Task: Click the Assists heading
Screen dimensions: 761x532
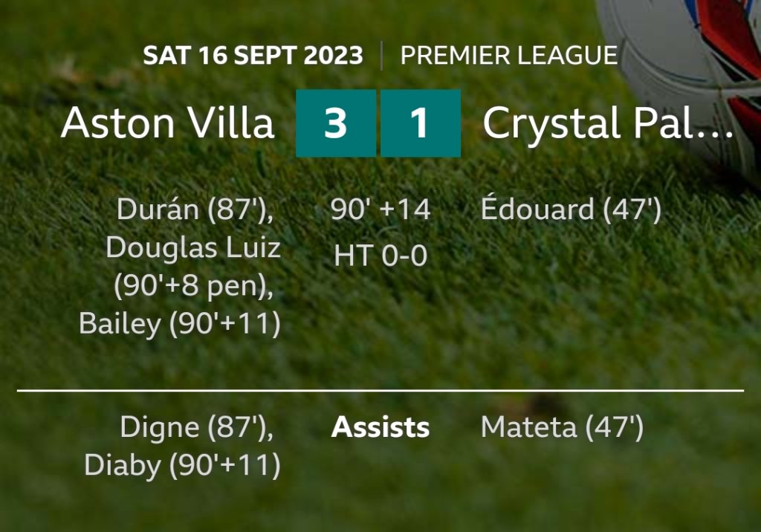Action: point(380,427)
